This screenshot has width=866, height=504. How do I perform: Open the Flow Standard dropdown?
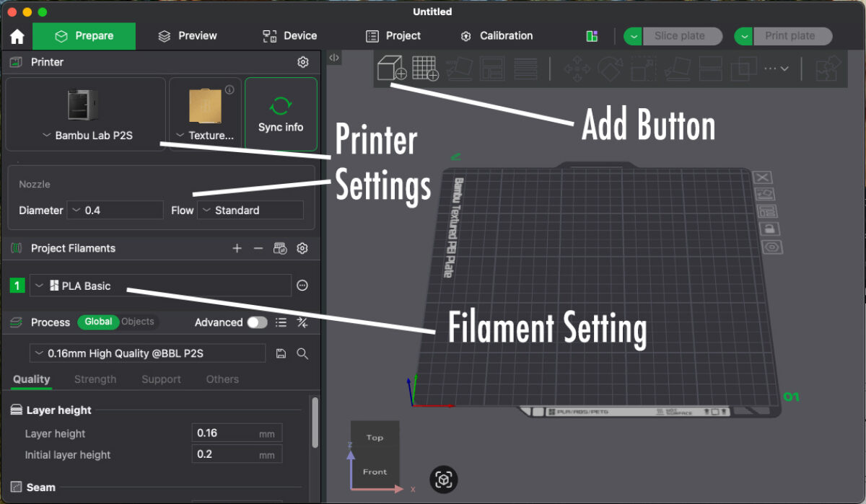tap(250, 210)
